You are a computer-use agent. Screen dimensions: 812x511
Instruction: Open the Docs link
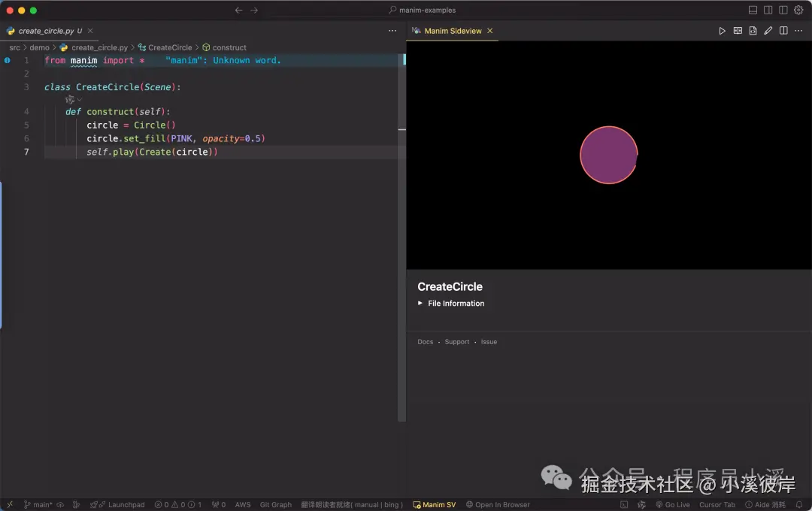(425, 342)
